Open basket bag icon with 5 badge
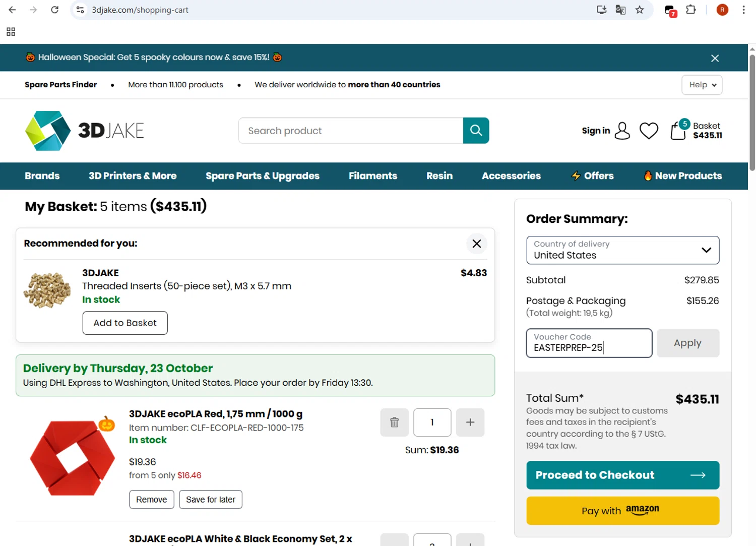 (679, 130)
